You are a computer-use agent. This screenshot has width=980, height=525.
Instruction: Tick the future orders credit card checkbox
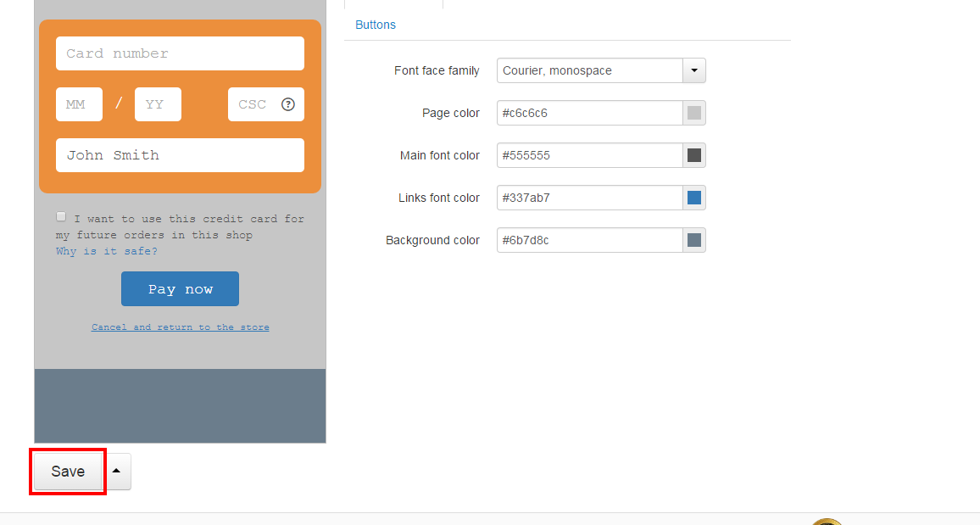pos(61,216)
